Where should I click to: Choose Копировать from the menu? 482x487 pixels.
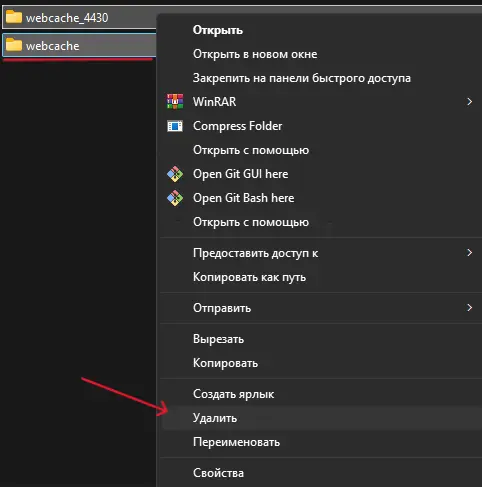pyautogui.click(x=225, y=363)
